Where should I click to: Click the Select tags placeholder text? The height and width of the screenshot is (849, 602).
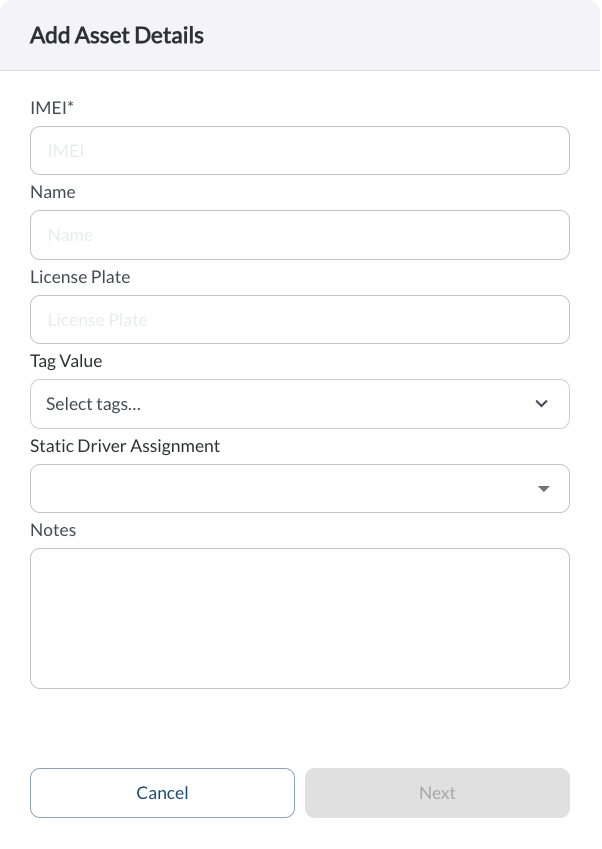click(94, 404)
